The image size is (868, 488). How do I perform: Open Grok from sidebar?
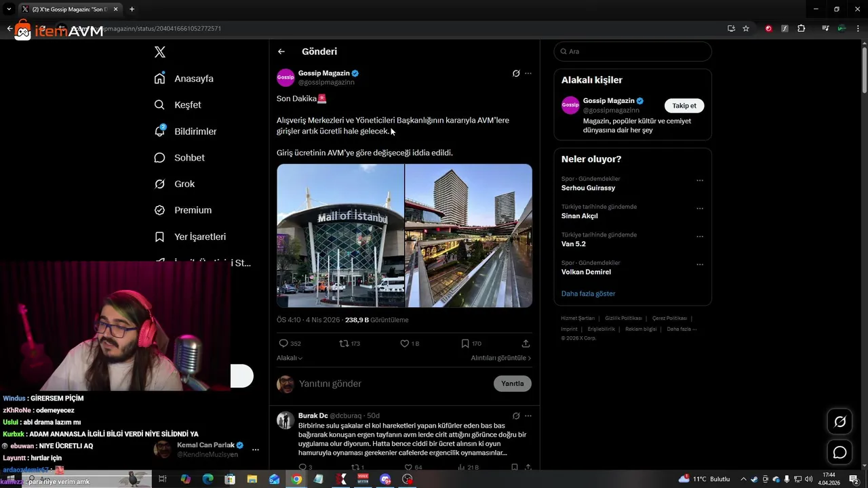point(174,184)
